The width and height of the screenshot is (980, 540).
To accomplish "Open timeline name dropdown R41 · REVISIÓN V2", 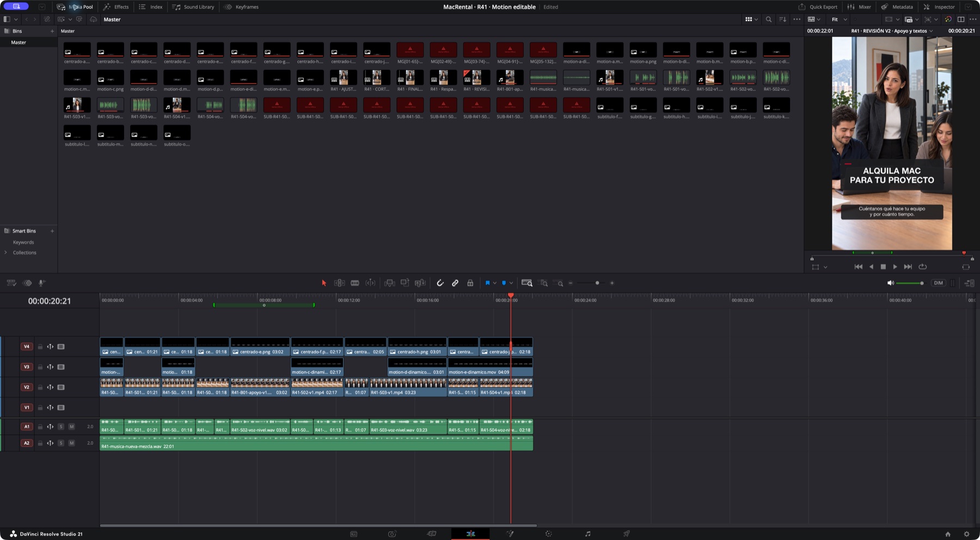I will pyautogui.click(x=892, y=31).
